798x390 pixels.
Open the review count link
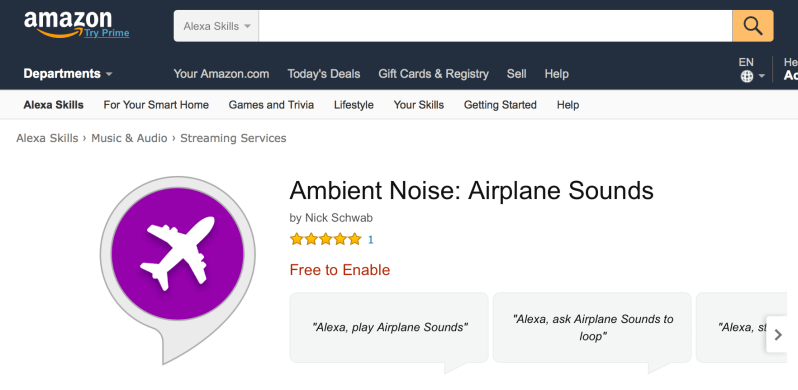pyautogui.click(x=370, y=240)
